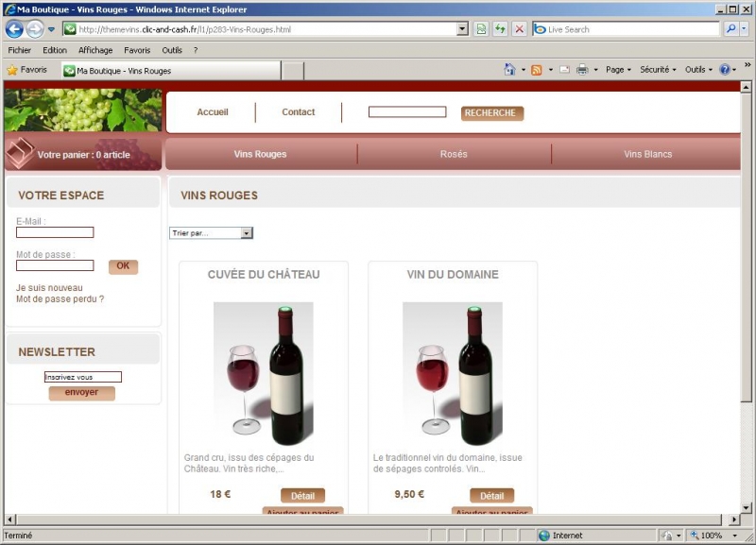The image size is (756, 545).
Task: Click the site search text field
Action: tap(407, 112)
